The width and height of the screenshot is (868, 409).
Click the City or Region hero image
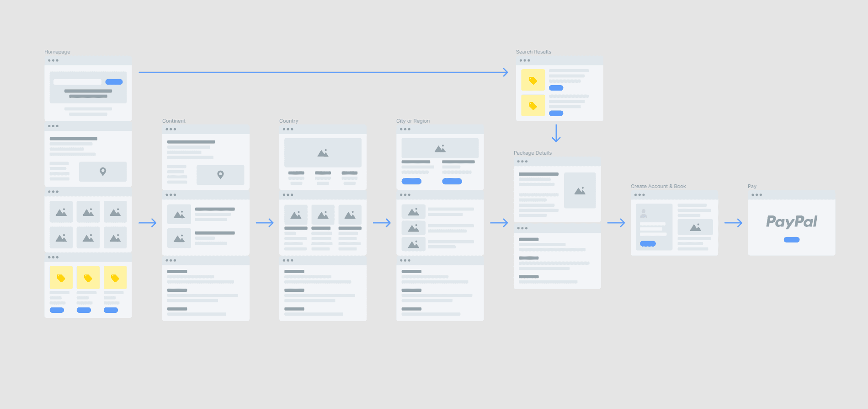click(440, 148)
